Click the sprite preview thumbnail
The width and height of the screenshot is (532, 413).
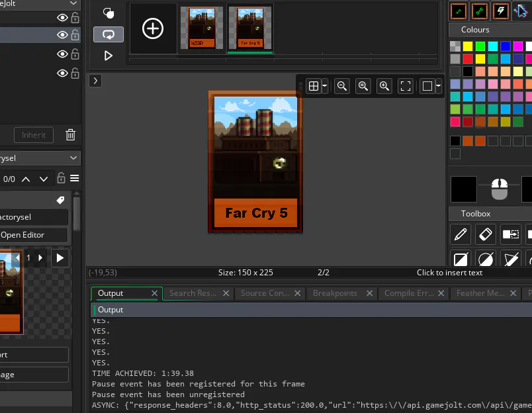point(11,292)
